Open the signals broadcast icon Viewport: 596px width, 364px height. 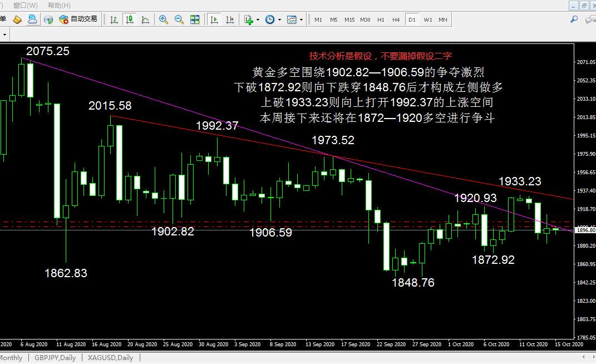48,19
